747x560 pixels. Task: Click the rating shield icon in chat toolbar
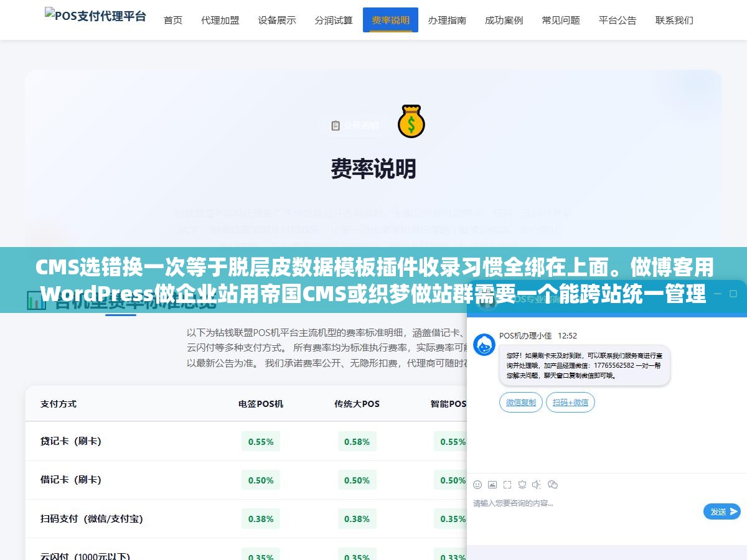[x=522, y=484]
